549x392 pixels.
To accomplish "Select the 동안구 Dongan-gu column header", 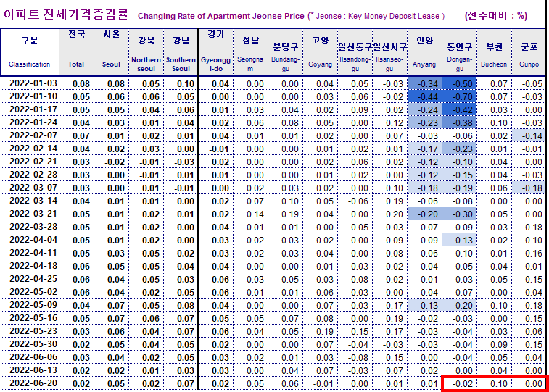I will click(x=459, y=52).
